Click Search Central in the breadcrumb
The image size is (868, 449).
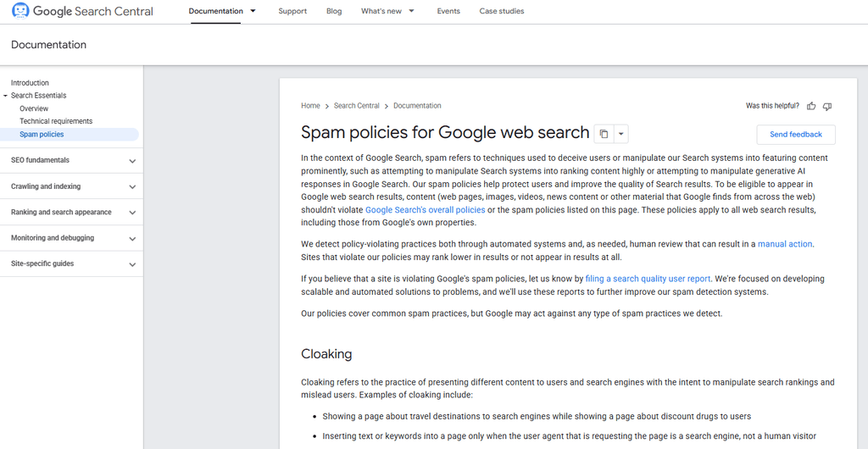click(357, 106)
